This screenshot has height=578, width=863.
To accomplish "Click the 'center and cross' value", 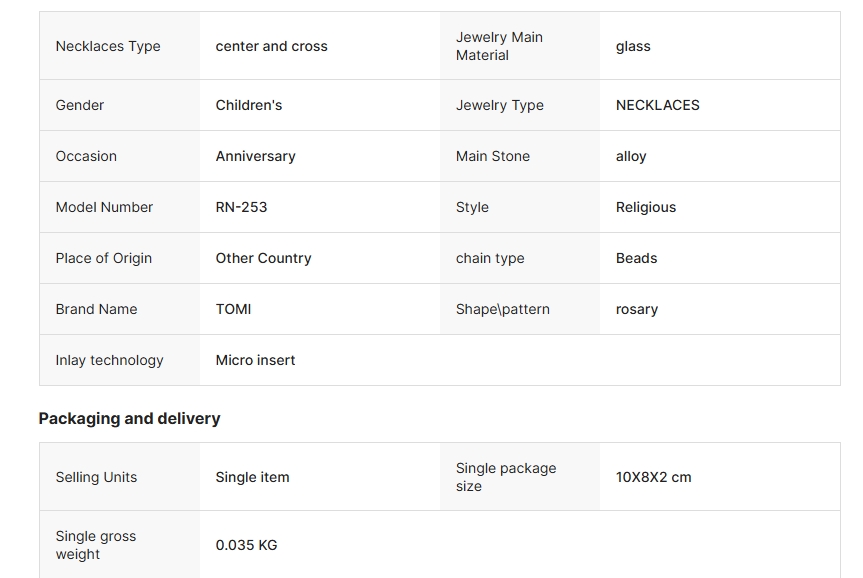I will click(x=271, y=46).
